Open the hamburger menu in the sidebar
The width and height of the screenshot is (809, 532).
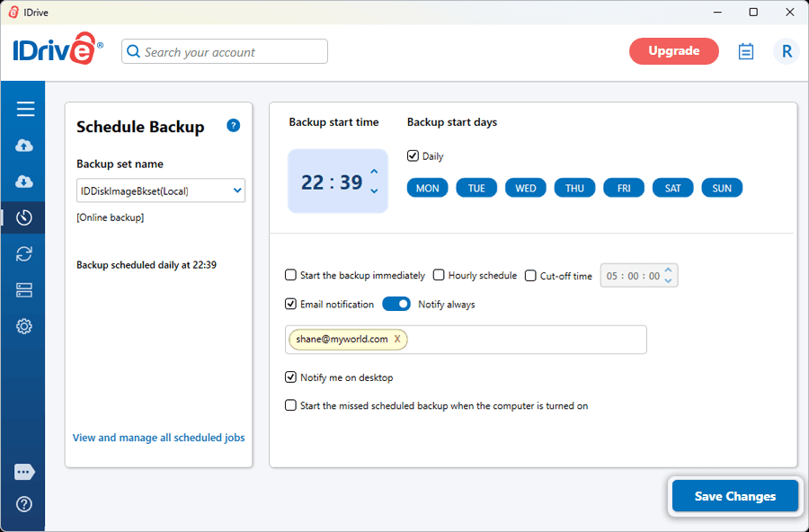tap(25, 109)
